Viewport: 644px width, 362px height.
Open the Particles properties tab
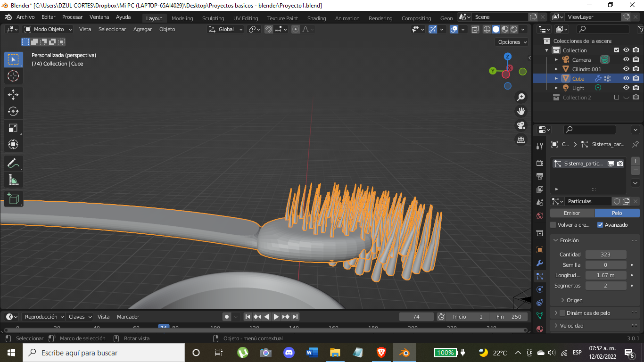click(540, 276)
